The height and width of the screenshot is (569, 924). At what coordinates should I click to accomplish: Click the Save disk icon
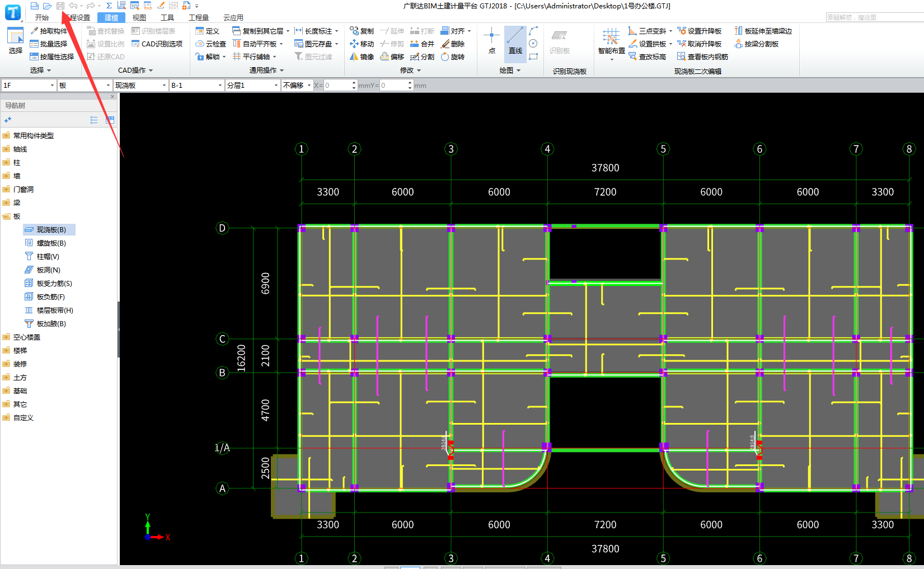click(60, 6)
